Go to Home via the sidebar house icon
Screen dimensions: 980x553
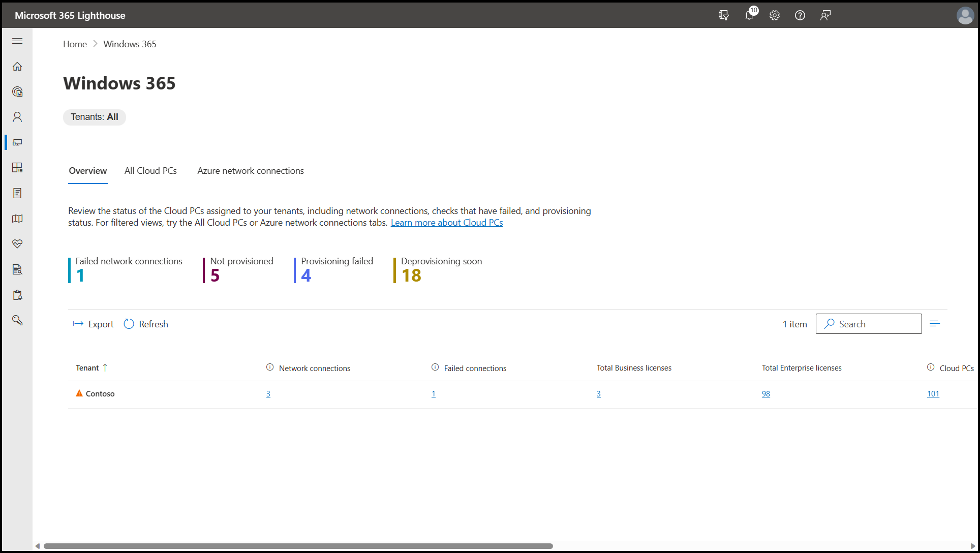[17, 67]
